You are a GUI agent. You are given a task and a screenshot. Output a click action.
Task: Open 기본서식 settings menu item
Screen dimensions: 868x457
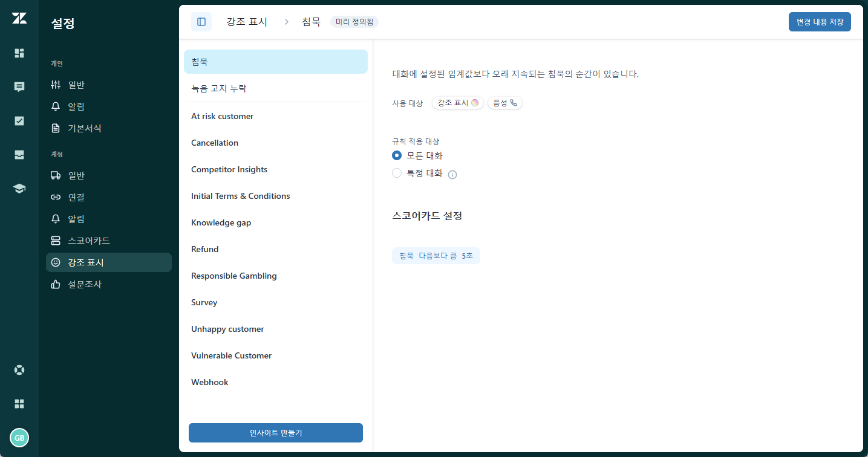109,128
